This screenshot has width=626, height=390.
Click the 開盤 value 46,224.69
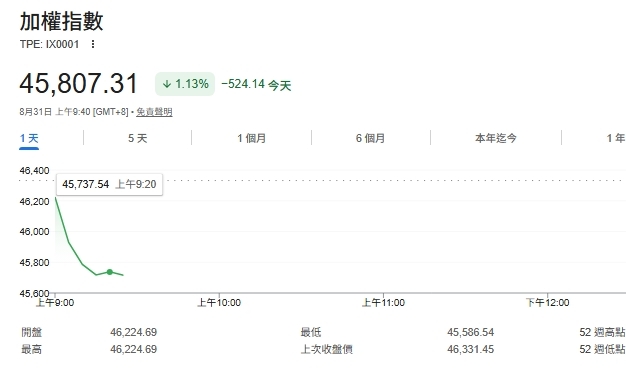coord(134,332)
